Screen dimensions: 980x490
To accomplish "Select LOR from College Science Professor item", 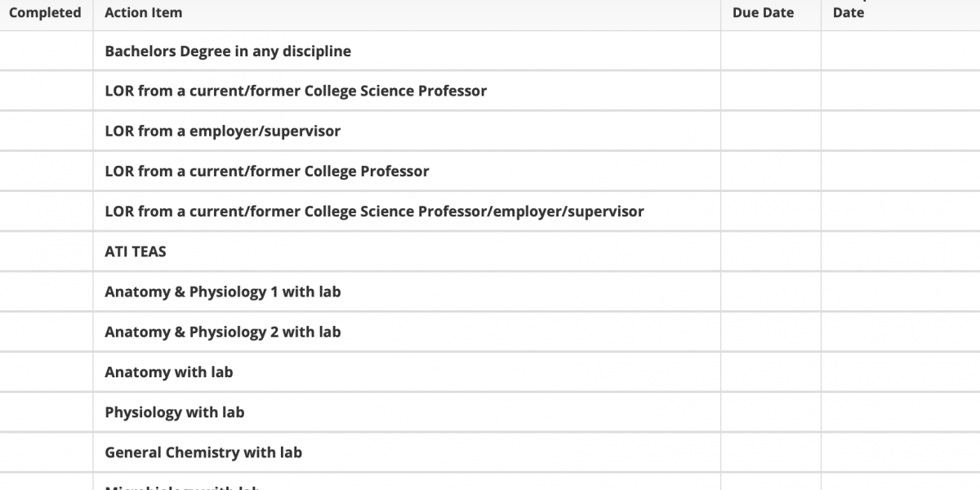I will point(296,91).
